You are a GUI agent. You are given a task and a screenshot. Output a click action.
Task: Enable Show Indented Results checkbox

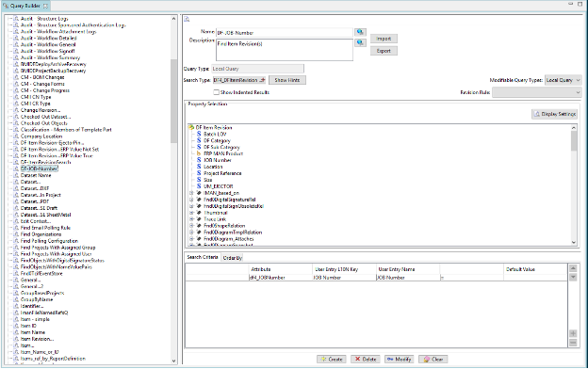tap(216, 92)
